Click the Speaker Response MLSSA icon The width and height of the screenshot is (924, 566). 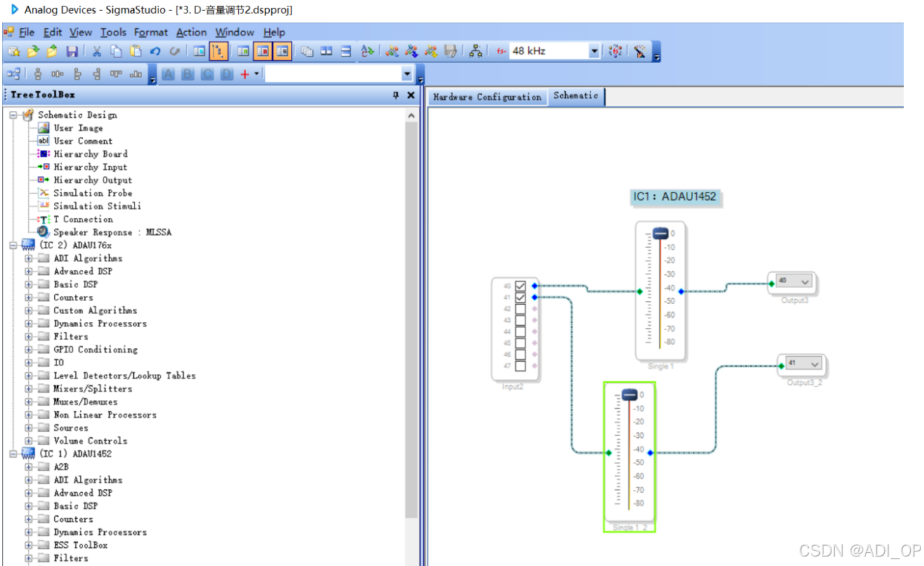43,232
